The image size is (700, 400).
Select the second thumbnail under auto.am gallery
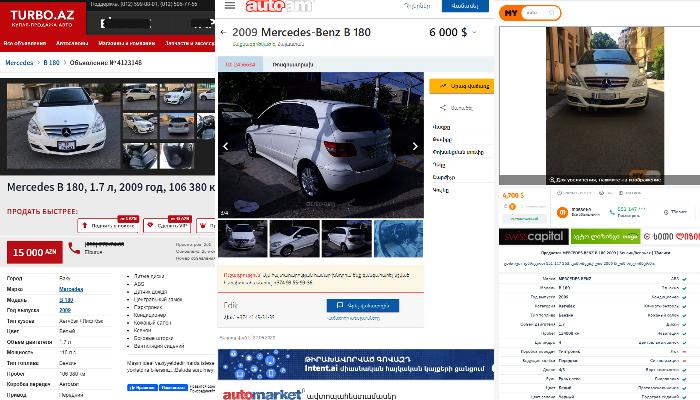tap(295, 238)
